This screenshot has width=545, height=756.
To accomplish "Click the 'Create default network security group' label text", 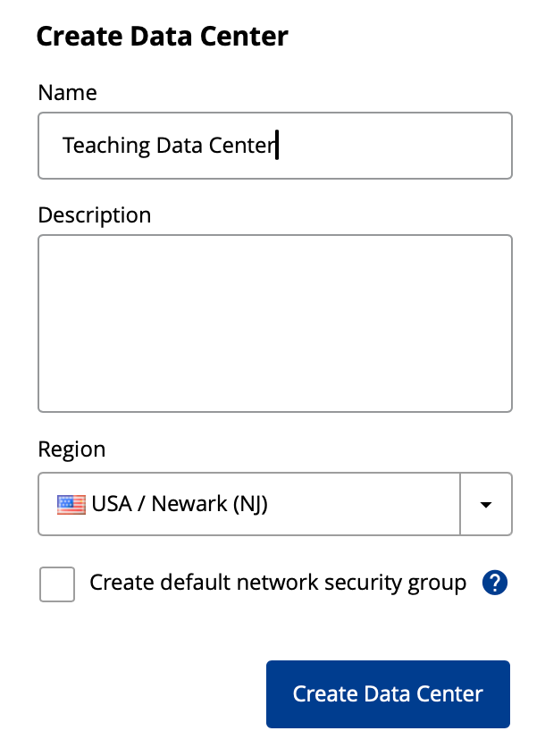I will click(278, 583).
